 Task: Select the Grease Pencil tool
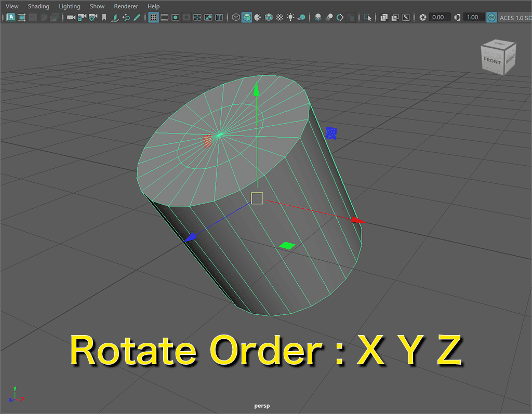point(137,17)
